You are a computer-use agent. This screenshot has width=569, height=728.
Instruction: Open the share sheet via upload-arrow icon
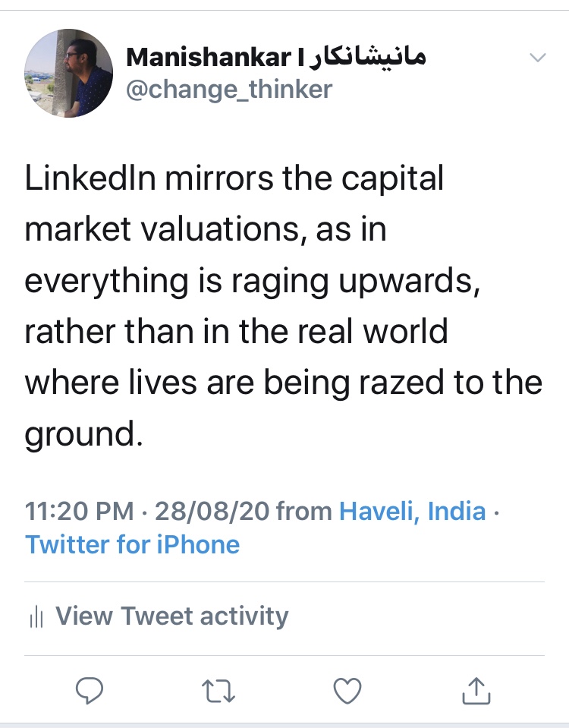476,690
